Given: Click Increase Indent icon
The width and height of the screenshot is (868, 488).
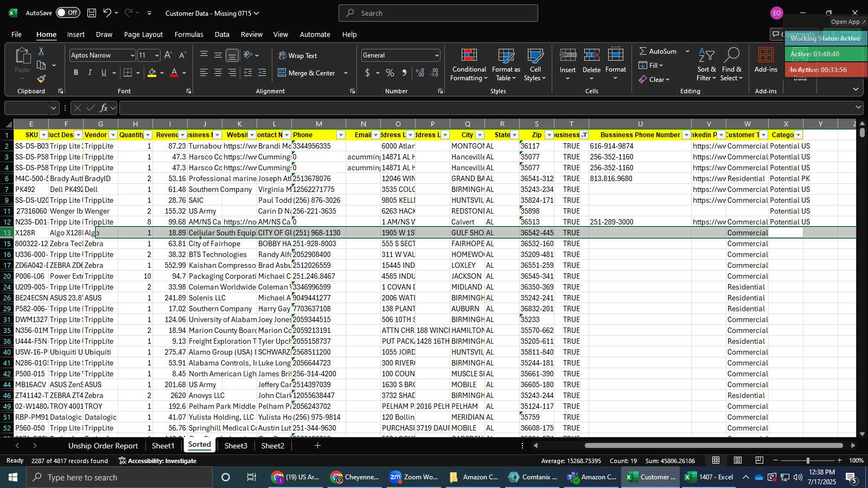Looking at the screenshot, I should [x=262, y=73].
